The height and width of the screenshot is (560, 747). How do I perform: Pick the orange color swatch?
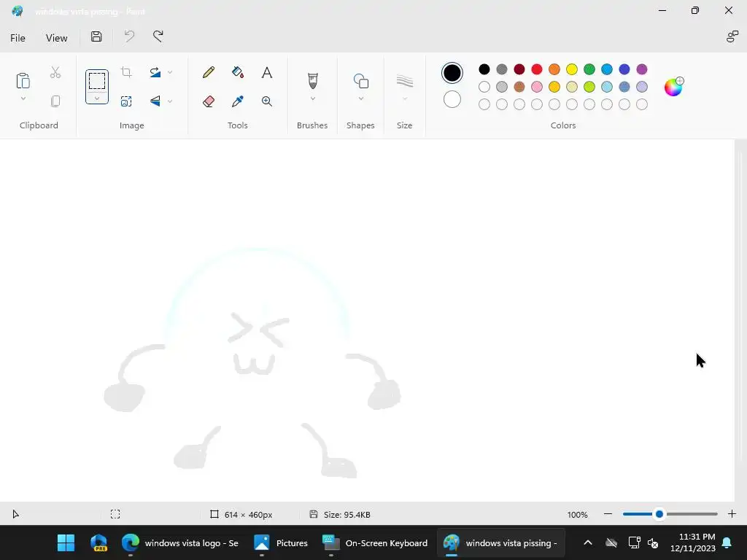(554, 69)
